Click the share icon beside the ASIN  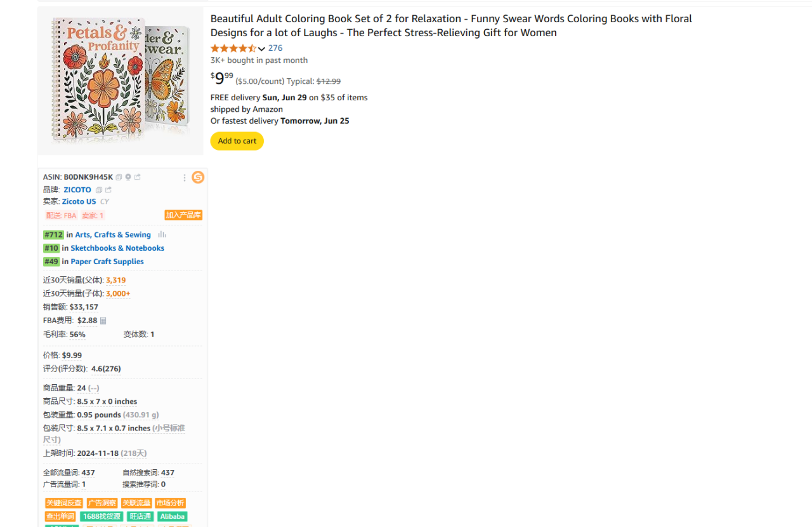coord(138,177)
